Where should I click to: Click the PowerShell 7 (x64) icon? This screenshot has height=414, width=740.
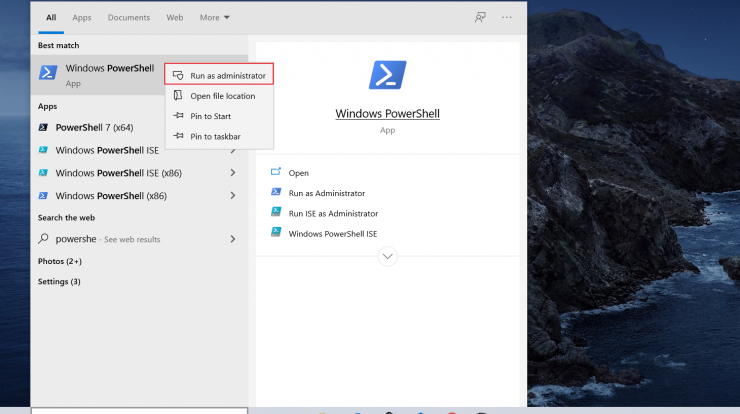pyautogui.click(x=43, y=127)
